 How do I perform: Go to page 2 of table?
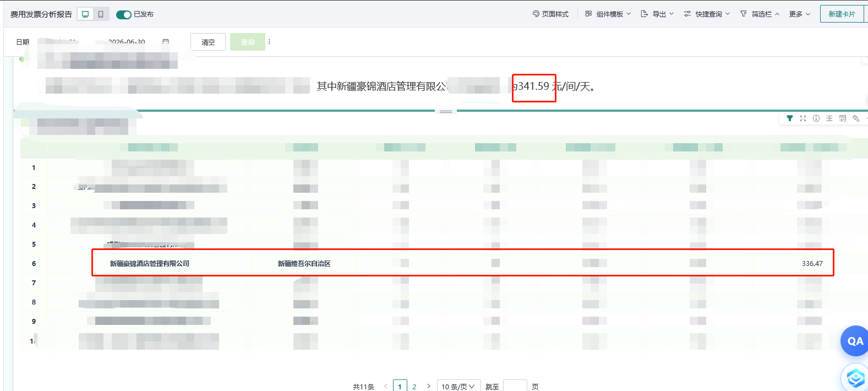point(414,387)
